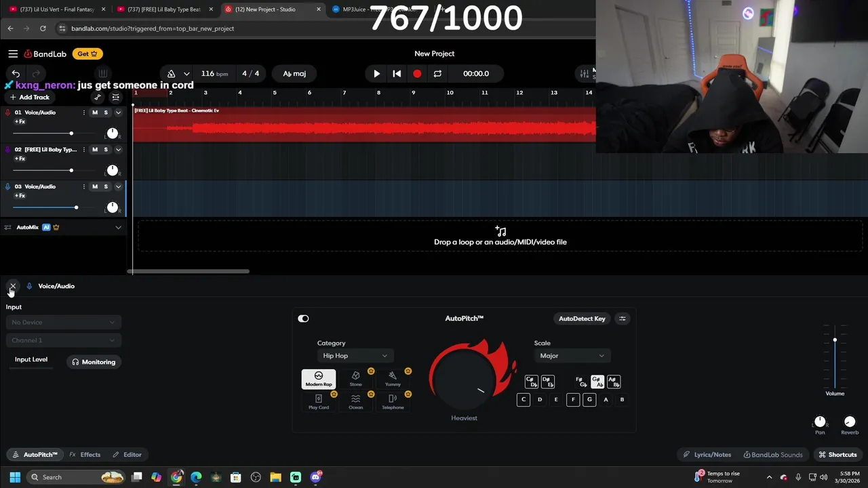
Task: Expand track 01 chevron dropdown
Action: pyautogui.click(x=118, y=113)
